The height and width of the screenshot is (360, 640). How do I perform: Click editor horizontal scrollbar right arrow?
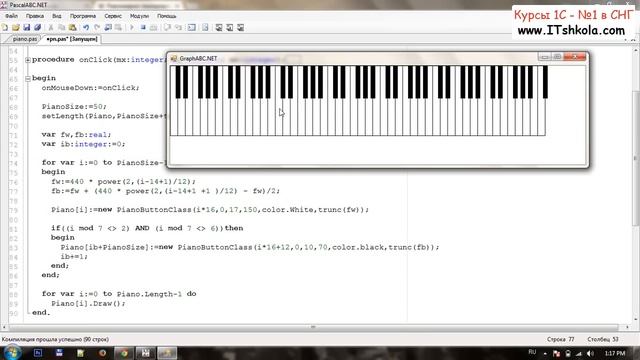[x=627, y=327]
